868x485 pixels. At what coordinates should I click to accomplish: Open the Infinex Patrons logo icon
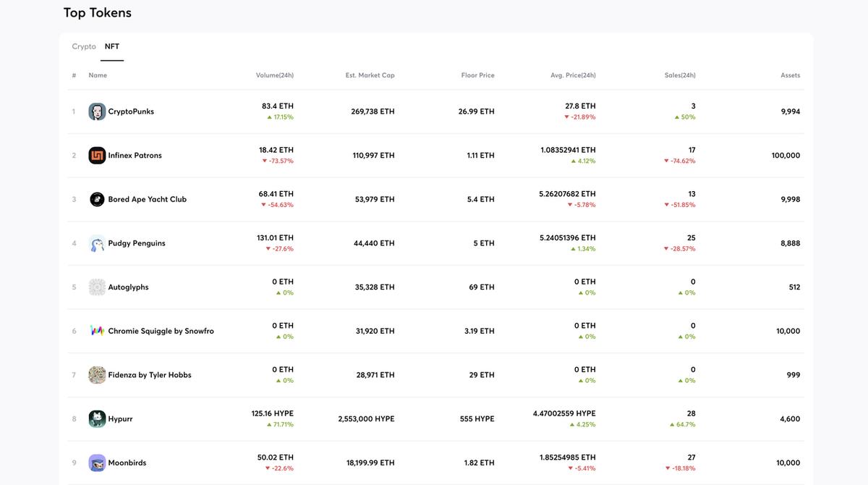(x=97, y=156)
